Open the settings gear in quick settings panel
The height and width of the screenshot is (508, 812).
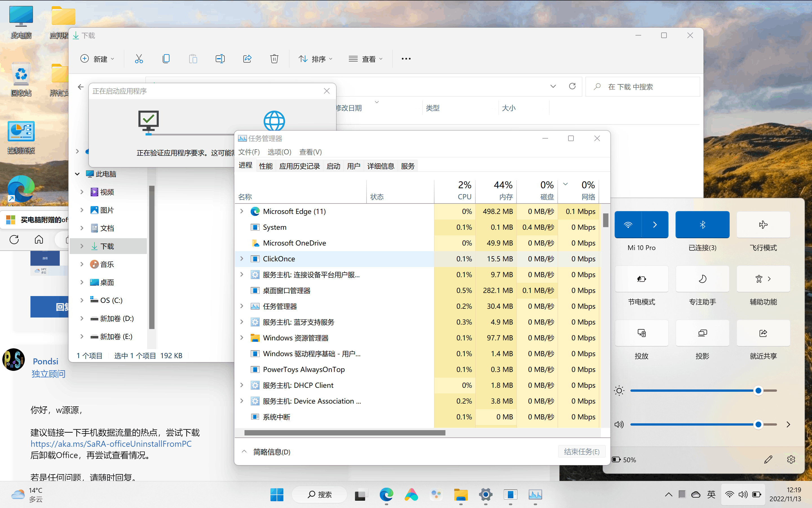click(x=791, y=459)
